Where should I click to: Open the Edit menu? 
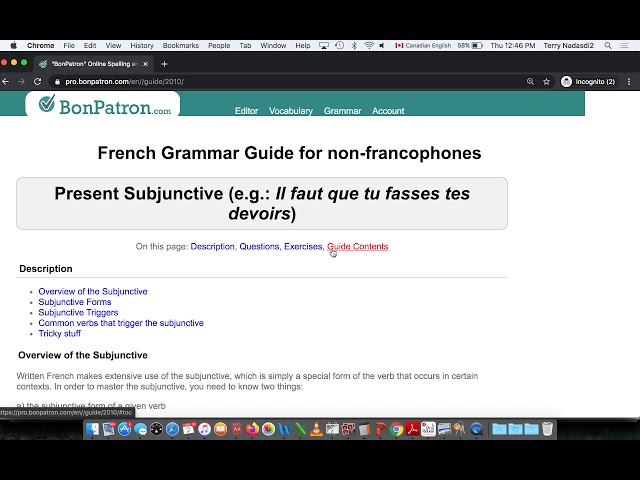[90, 45]
